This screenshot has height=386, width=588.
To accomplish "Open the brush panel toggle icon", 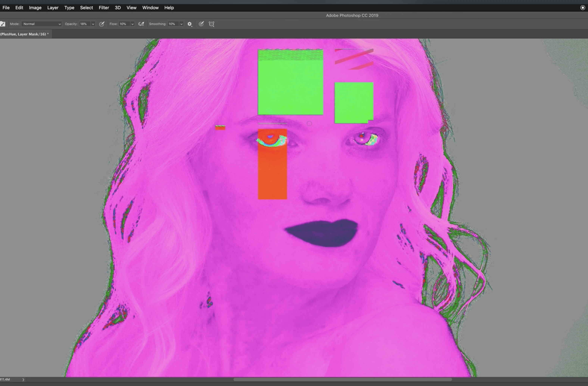I will point(3,24).
